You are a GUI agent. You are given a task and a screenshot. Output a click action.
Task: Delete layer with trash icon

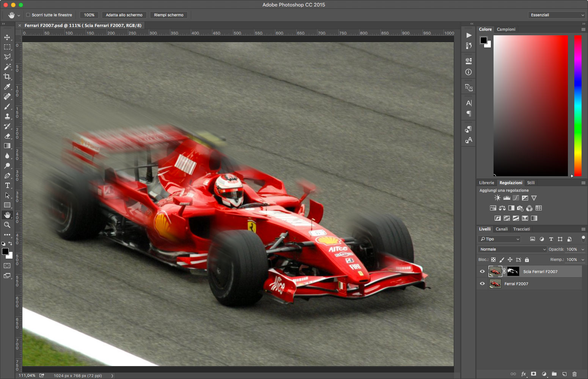(574, 374)
